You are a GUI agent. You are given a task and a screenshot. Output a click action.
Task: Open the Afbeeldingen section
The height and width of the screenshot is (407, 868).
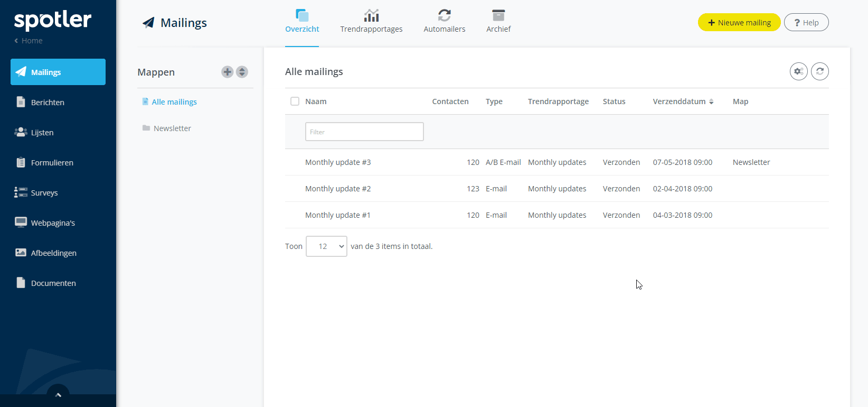(58, 253)
